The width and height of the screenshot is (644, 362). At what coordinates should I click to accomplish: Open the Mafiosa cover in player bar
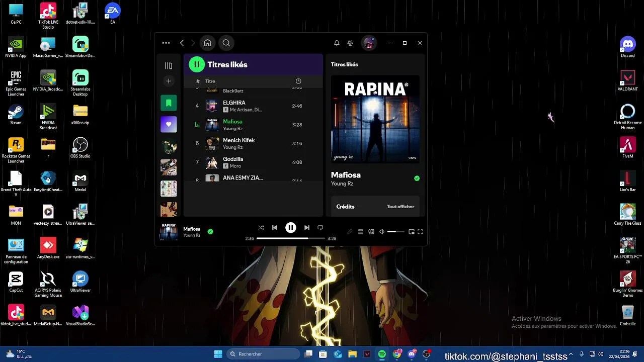(x=169, y=232)
